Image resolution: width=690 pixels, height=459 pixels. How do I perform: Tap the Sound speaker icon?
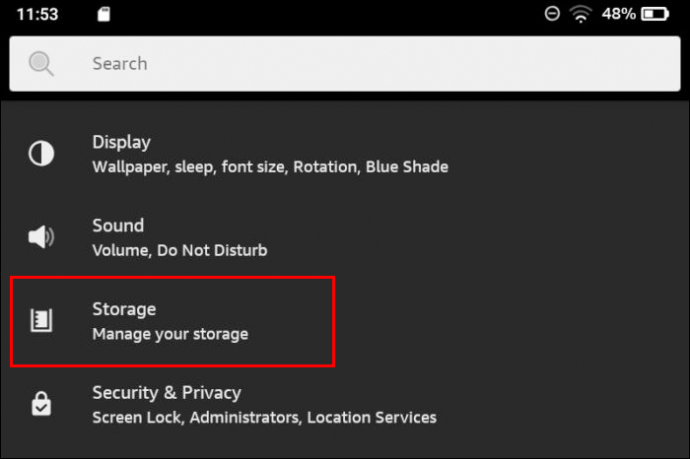tap(41, 237)
